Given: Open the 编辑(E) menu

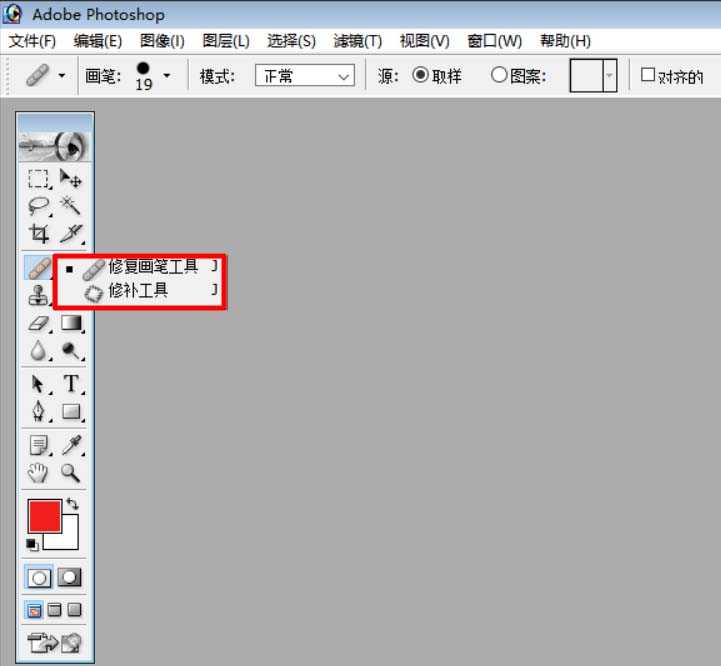Looking at the screenshot, I should [97, 41].
